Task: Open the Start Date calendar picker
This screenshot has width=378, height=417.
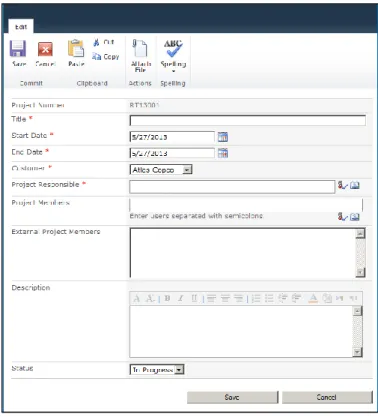Action: pos(223,137)
